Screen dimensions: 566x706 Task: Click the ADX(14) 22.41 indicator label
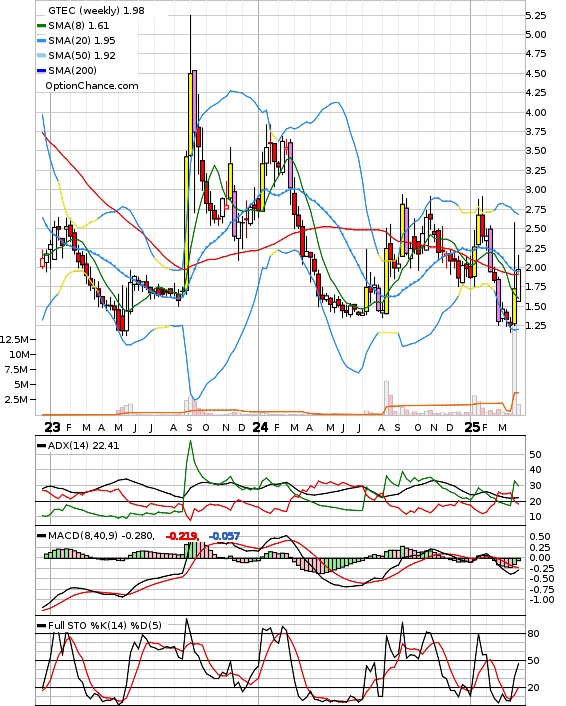click(x=83, y=446)
